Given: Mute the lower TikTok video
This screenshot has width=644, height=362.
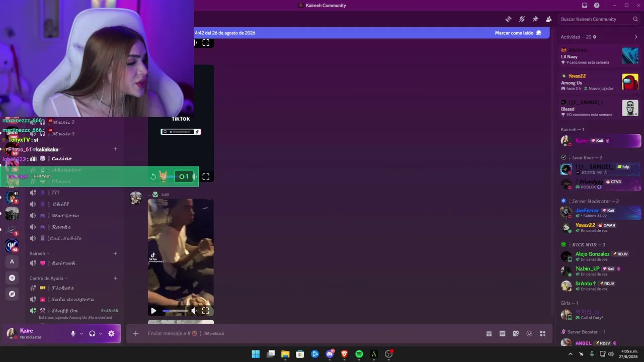Looking at the screenshot, I should coord(194,311).
